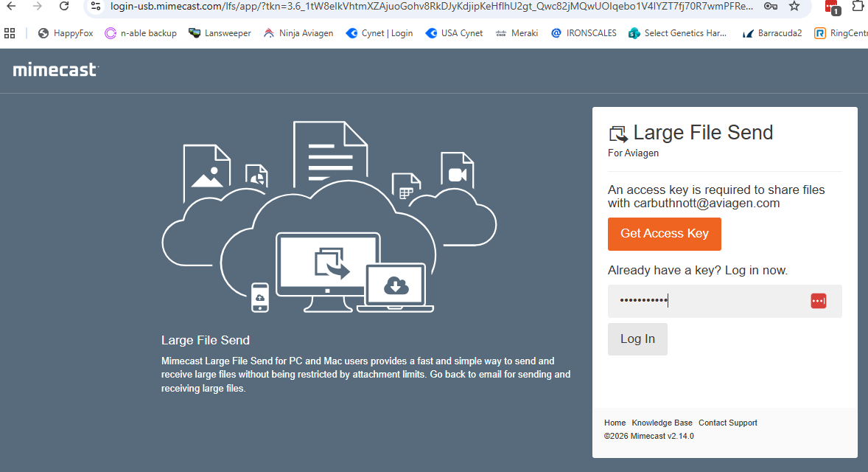Open the Ninja Aviagen bookmark
Screen dimensions: 868x472
298,33
